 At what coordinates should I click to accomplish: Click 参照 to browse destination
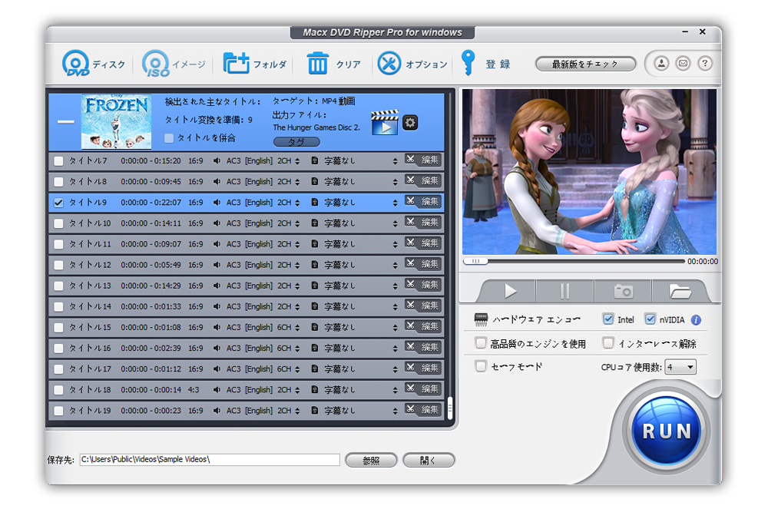pos(371,460)
